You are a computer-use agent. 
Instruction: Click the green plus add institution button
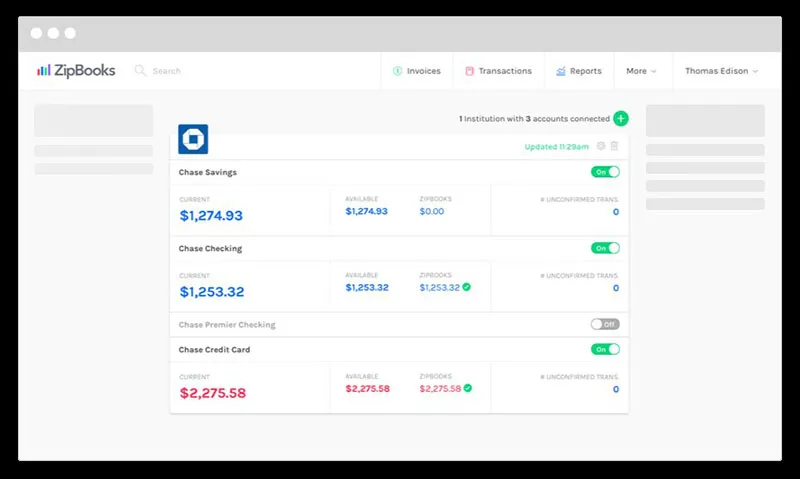621,118
